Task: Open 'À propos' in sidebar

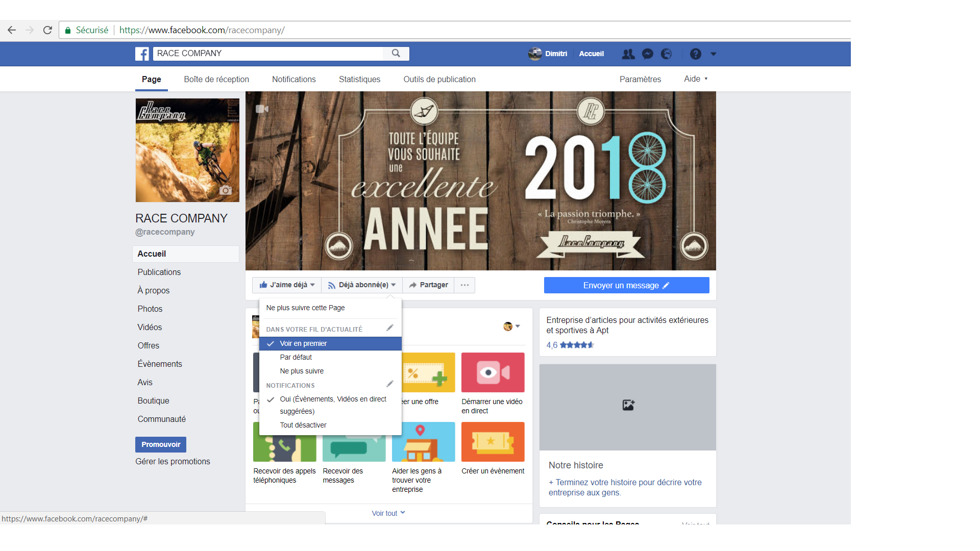Action: tap(154, 291)
